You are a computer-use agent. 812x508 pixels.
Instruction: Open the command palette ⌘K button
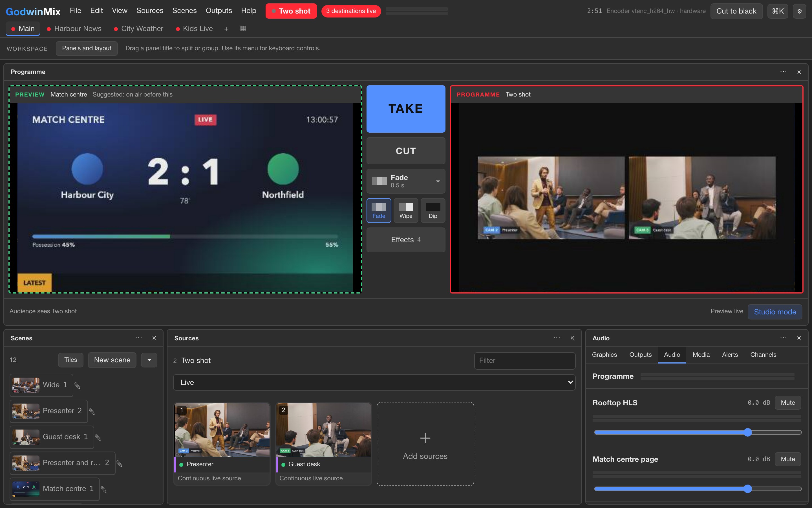coord(778,11)
